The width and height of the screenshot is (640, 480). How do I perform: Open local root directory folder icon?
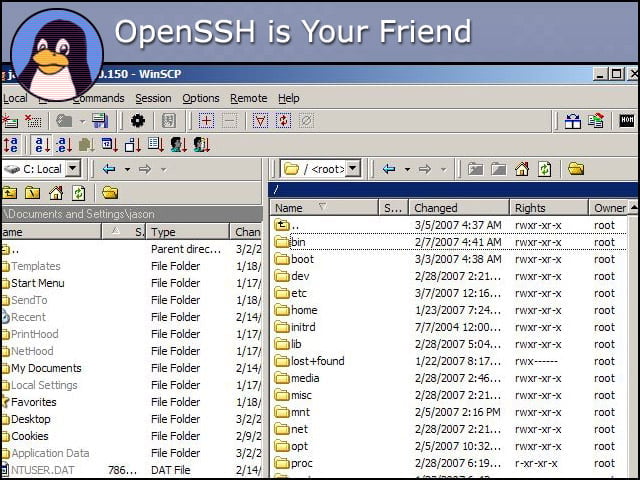pyautogui.click(x=33, y=193)
